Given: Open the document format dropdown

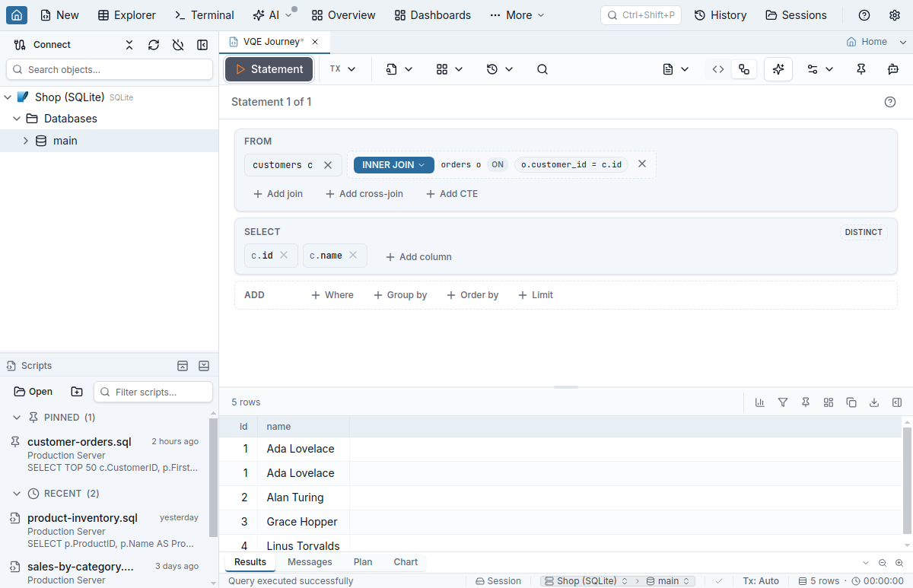Looking at the screenshot, I should click(676, 69).
